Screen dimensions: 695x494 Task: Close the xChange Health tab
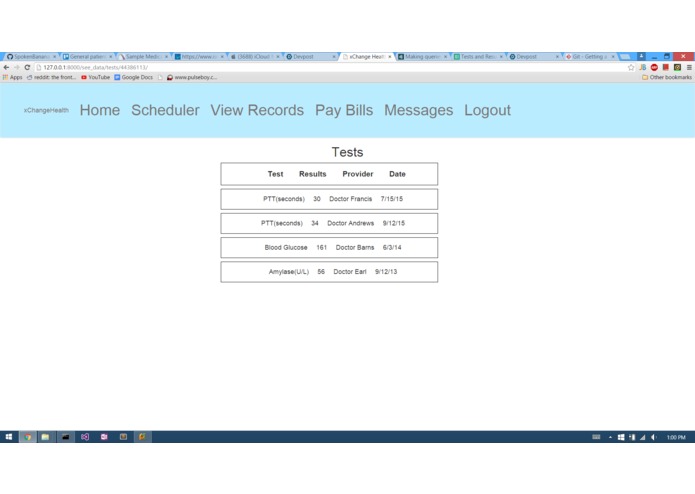point(390,57)
